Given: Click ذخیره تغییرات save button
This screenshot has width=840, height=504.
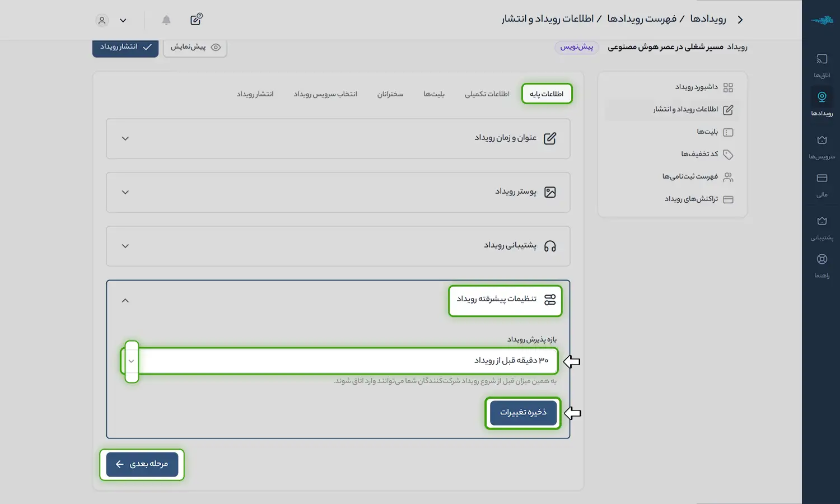Looking at the screenshot, I should (x=523, y=413).
